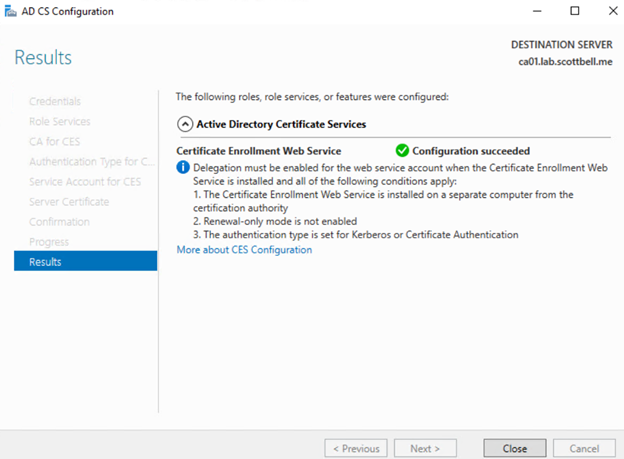Select the Role Services step
Image resolution: width=624 pixels, height=459 pixels.
point(60,121)
